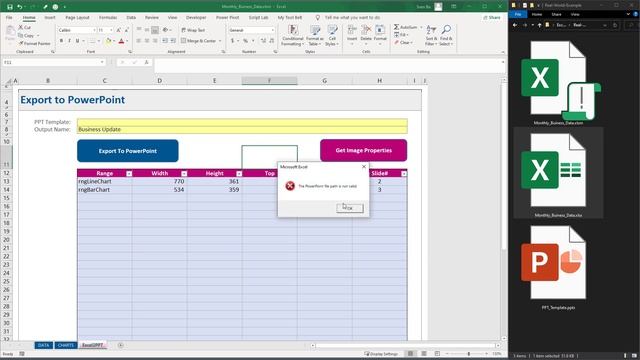Open the Developer ribbon tab

pyautogui.click(x=196, y=18)
